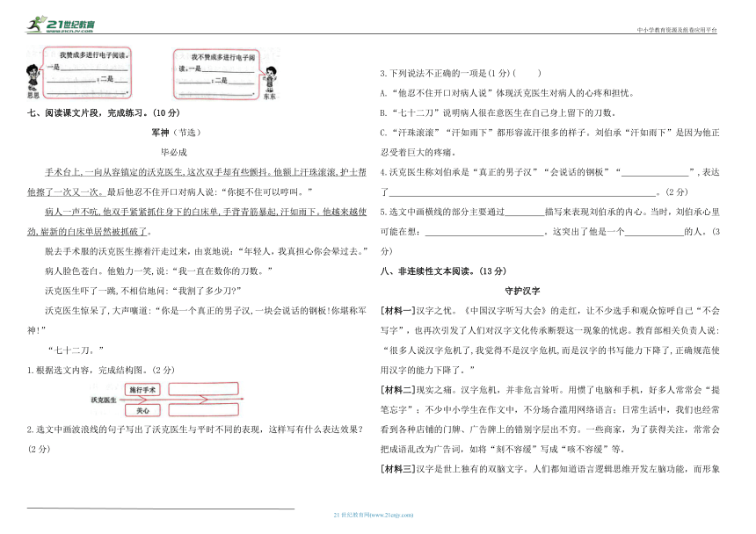Select sentence 病人脸色苍白。他勉力一笑
Image resolution: width=756 pixels, height=534 pixels.
click(158, 271)
